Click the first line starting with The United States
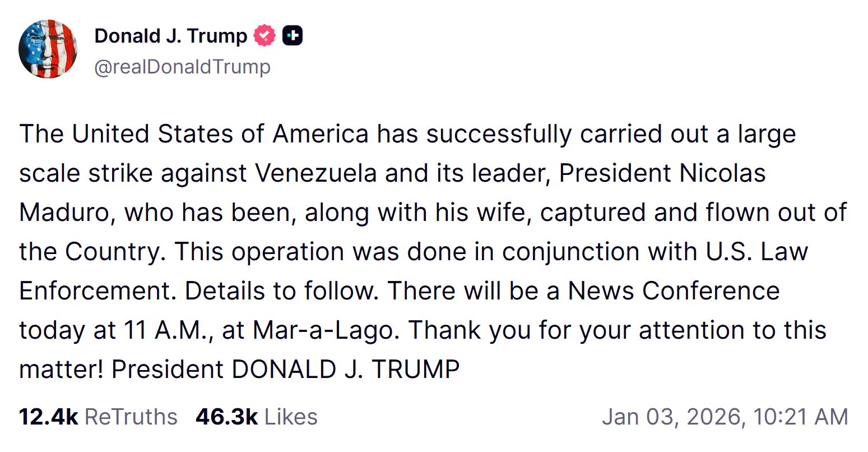 (407, 134)
